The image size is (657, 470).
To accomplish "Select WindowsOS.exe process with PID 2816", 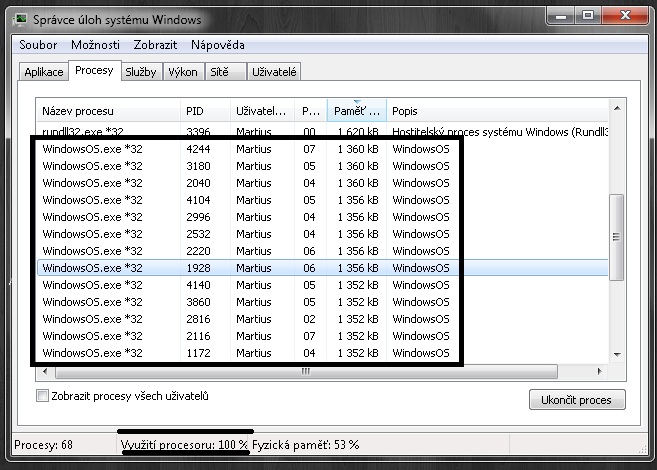I will [x=323, y=319].
